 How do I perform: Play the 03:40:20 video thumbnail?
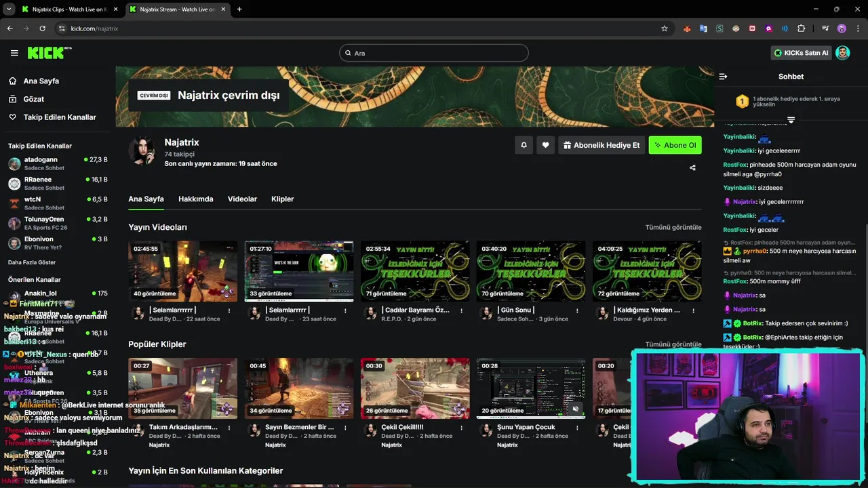tap(531, 271)
